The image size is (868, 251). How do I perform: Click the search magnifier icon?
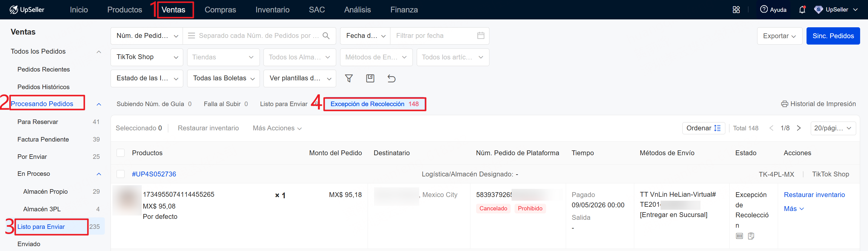[x=326, y=36]
